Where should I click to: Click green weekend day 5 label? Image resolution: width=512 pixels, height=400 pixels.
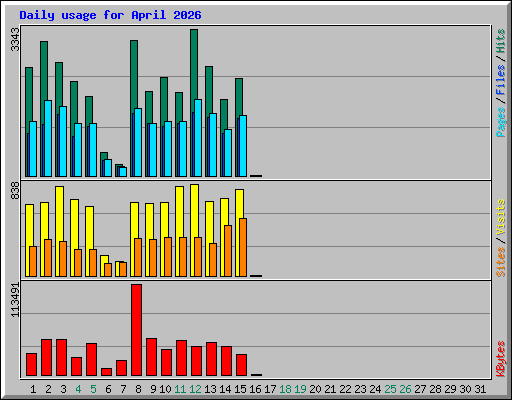[x=93, y=389]
